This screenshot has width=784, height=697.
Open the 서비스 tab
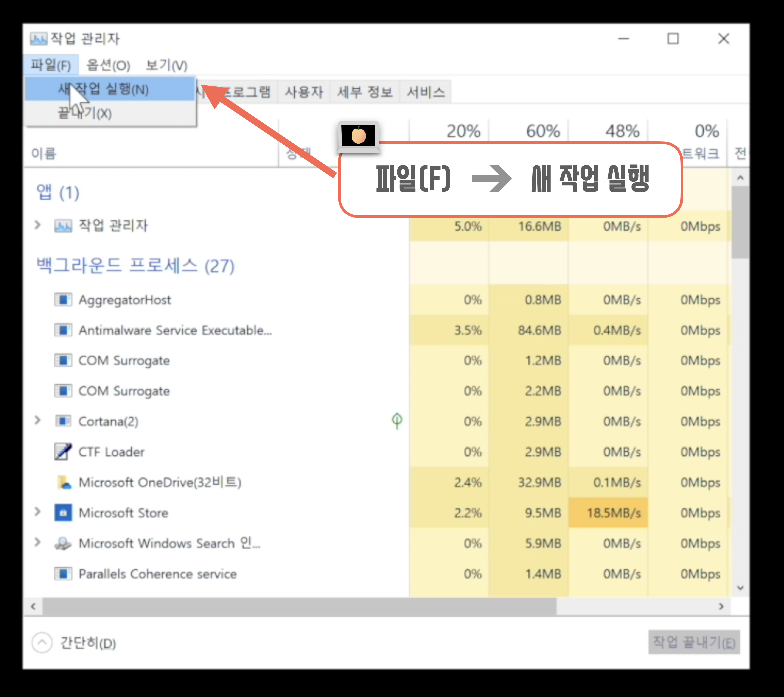425,92
